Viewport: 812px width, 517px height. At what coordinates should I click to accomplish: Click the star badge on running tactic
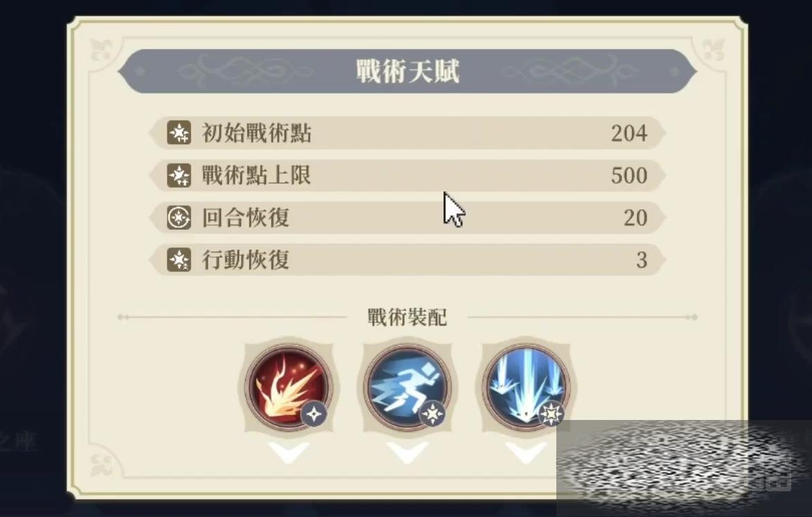pyautogui.click(x=432, y=414)
